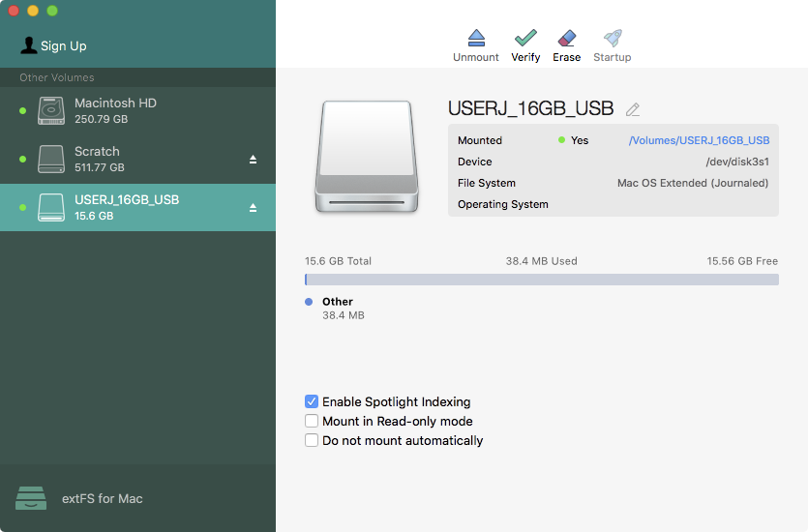Click the extFS for Mac drawer icon

click(x=31, y=498)
